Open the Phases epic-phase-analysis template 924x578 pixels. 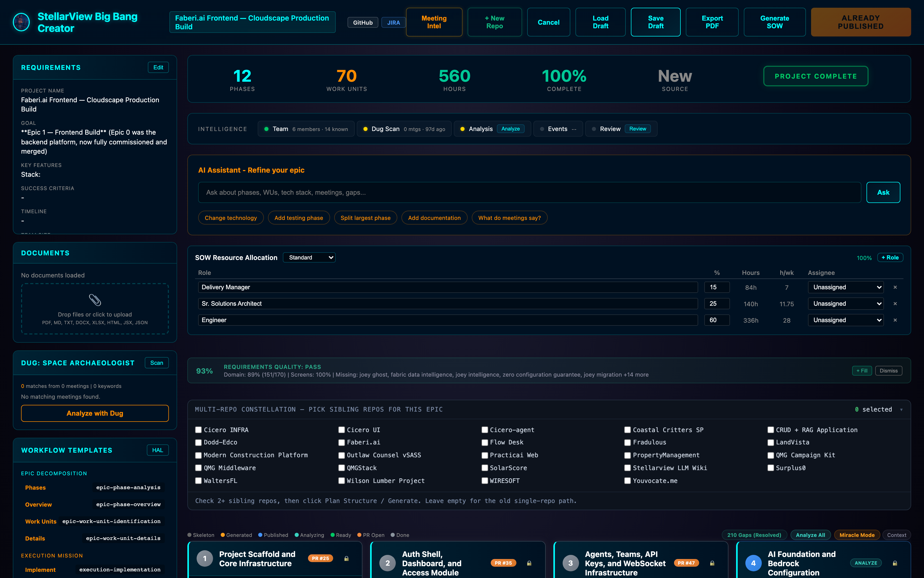coord(93,487)
